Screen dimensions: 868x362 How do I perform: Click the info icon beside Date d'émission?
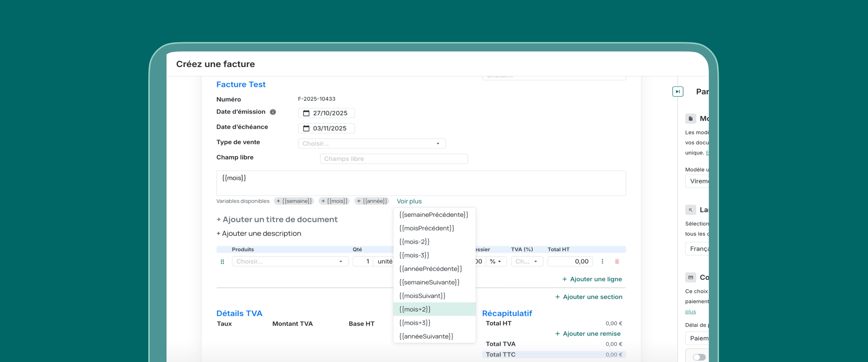pyautogui.click(x=273, y=112)
